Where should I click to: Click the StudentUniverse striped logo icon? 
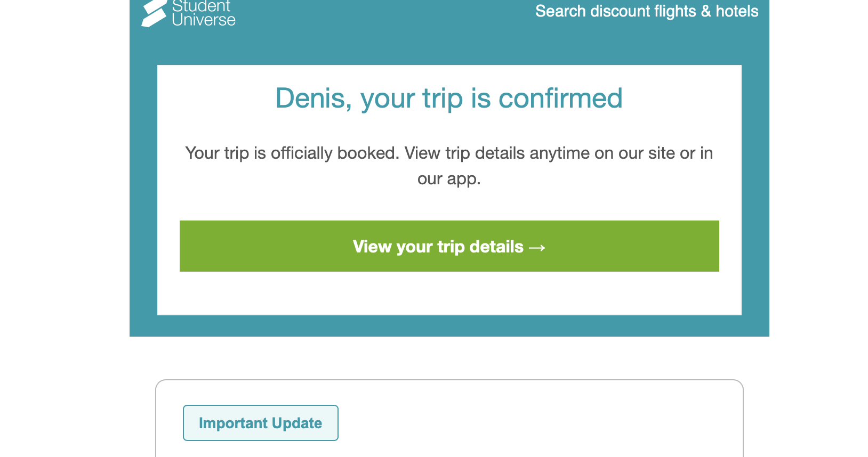[154, 13]
